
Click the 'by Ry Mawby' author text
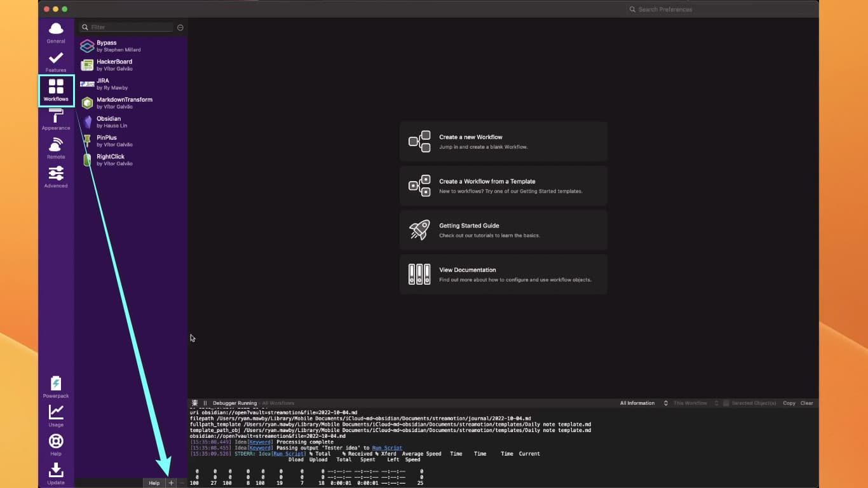(x=112, y=88)
